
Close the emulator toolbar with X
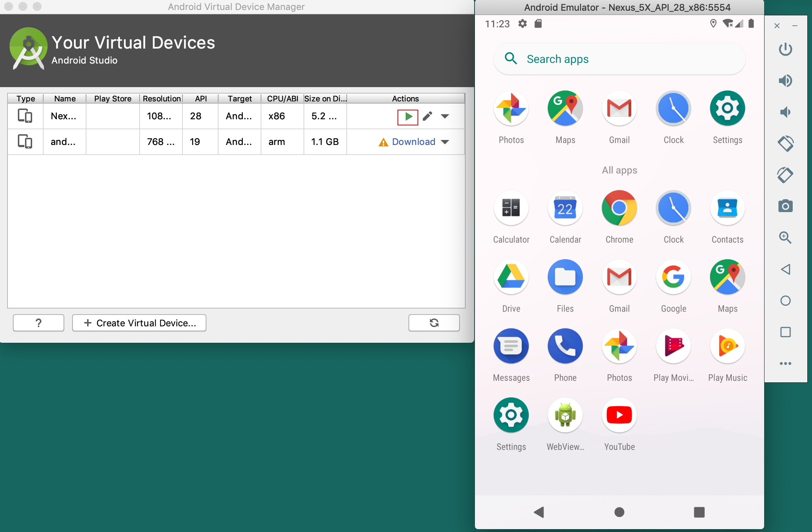click(x=777, y=26)
